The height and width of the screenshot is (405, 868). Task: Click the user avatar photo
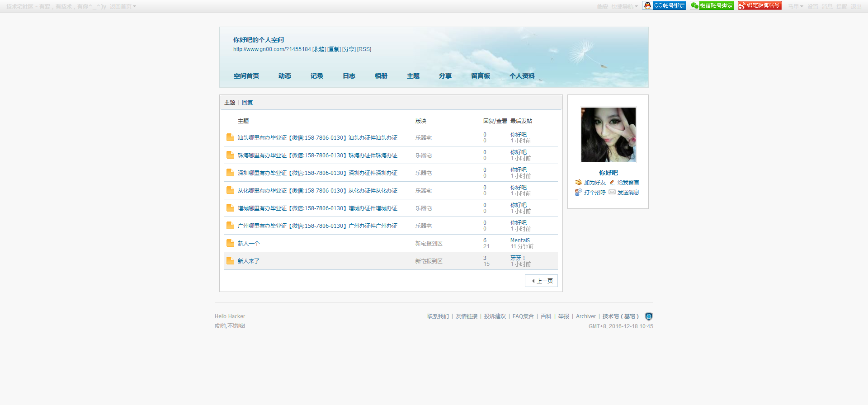click(x=608, y=135)
